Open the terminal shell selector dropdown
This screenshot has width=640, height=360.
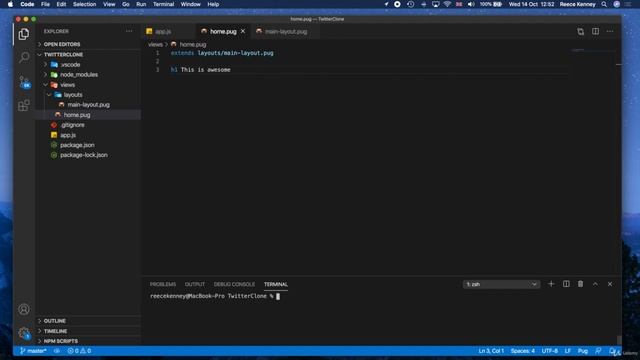[501, 284]
